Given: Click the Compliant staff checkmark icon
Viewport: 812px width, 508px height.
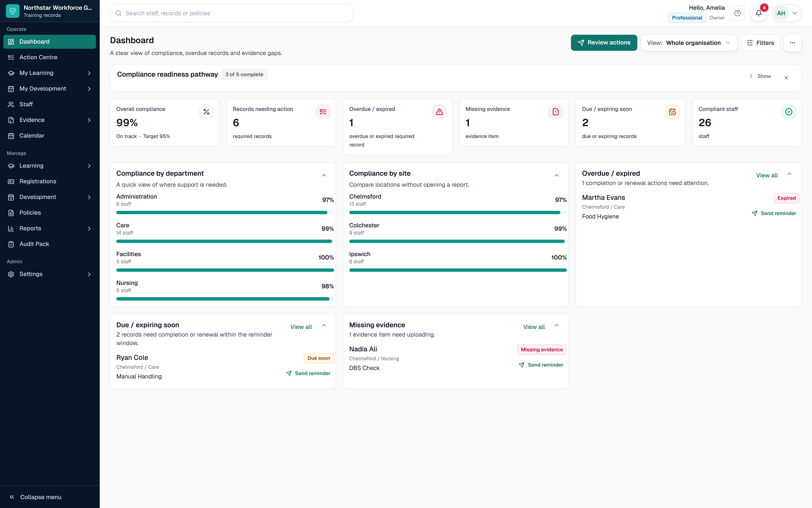Looking at the screenshot, I should tap(789, 112).
